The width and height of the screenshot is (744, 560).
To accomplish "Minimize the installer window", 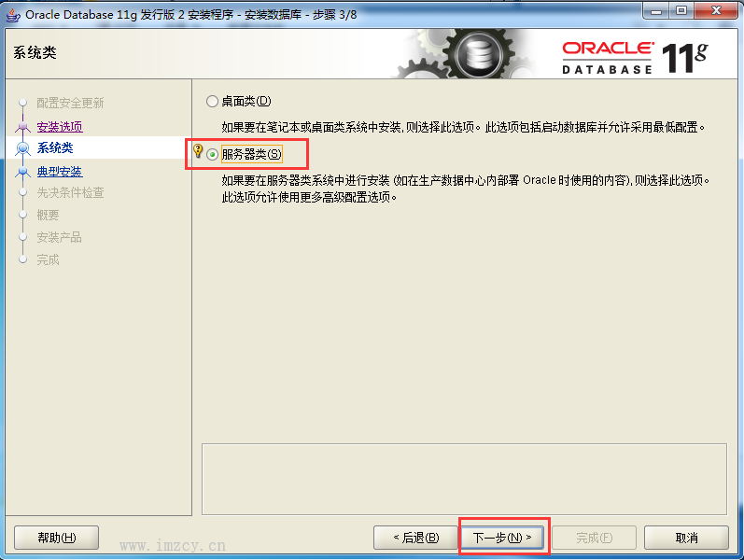I will pos(656,10).
